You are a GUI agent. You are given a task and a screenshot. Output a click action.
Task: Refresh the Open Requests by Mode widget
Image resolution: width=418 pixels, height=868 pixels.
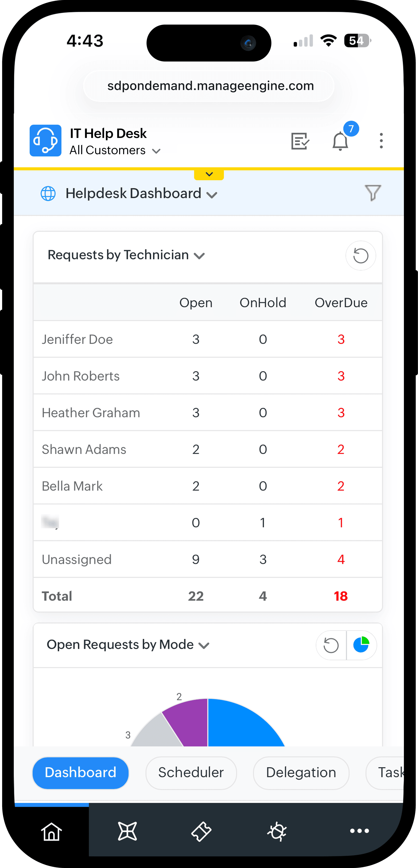331,645
